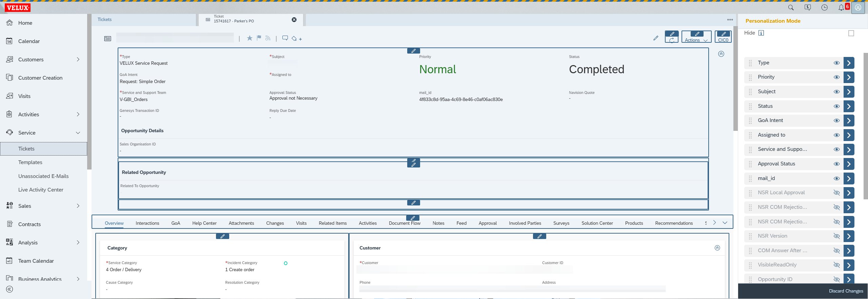This screenshot has width=868, height=299.
Task: Open Unassociated E-Mails in sidebar
Action: 43,176
